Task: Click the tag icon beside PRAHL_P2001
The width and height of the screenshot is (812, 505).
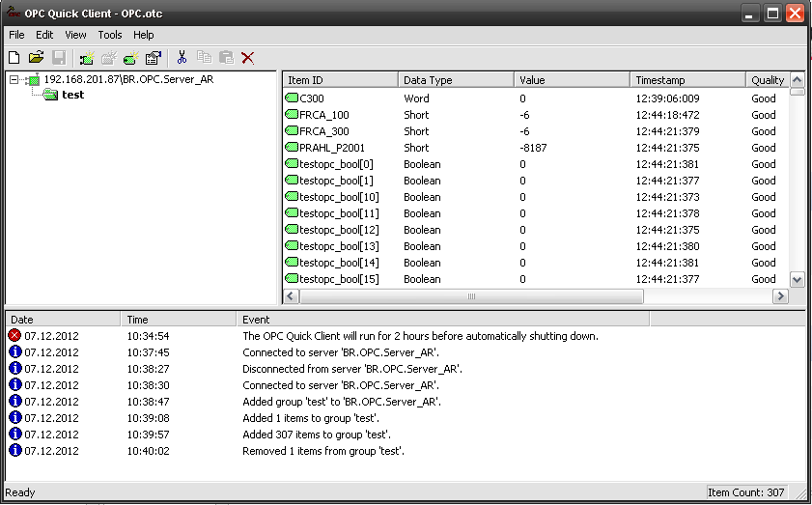Action: 292,147
